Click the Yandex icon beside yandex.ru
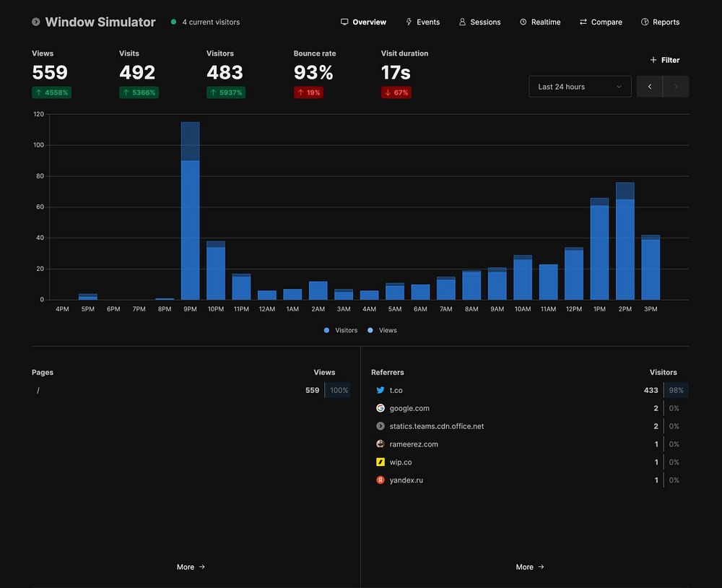Screen dimensions: 722x588 [x=380, y=480]
